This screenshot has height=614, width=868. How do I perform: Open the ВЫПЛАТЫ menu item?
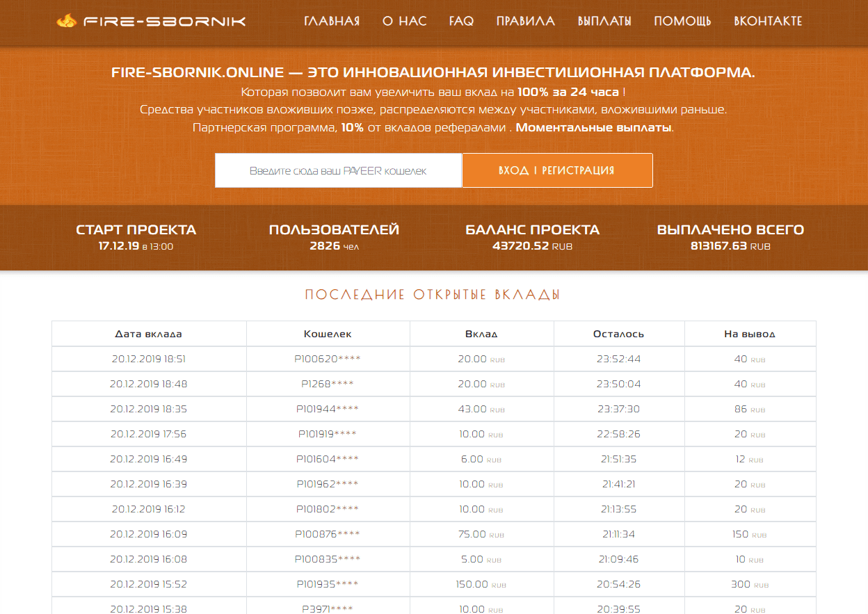point(605,21)
